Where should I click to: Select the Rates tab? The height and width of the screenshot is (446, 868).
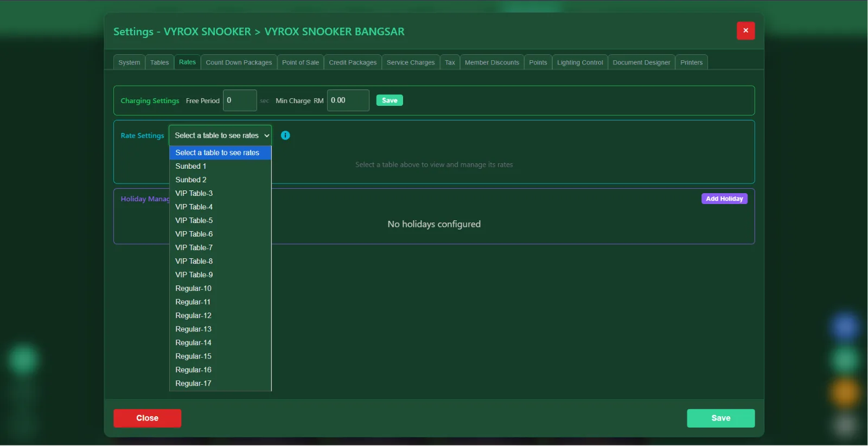pos(187,62)
